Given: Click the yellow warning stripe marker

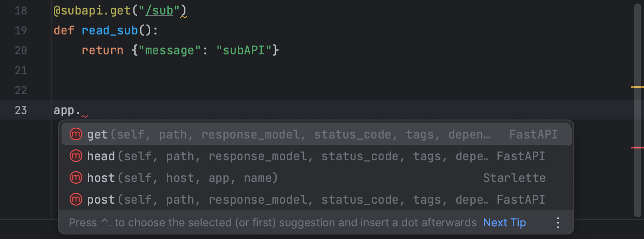Looking at the screenshot, I should pyautogui.click(x=637, y=86).
